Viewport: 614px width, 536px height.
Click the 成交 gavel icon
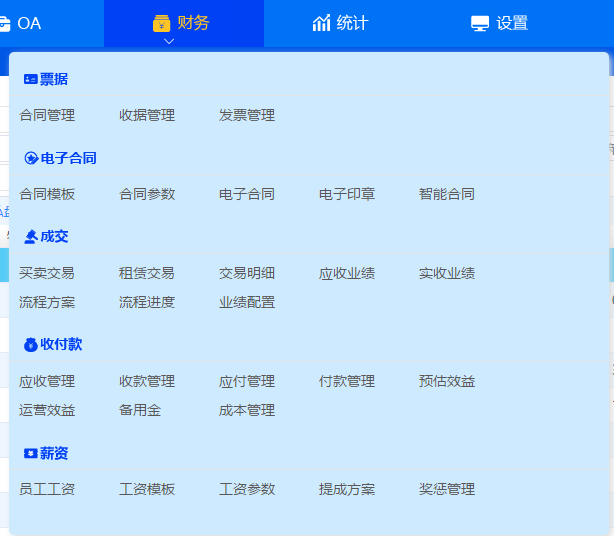pos(30,236)
